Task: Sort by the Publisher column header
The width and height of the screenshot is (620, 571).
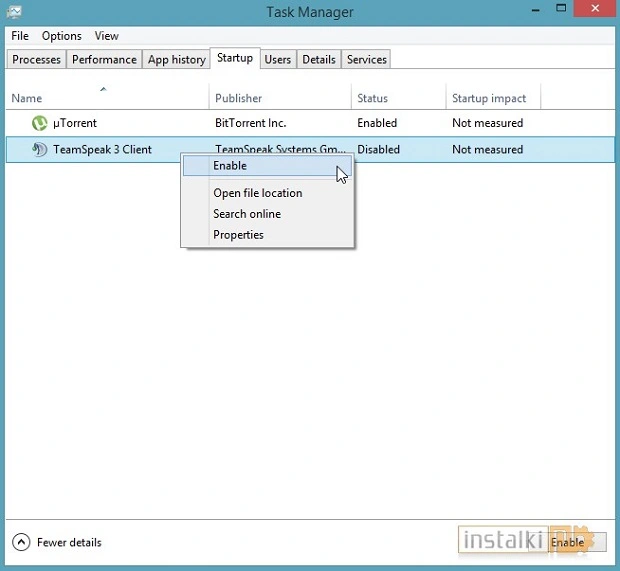Action: (280, 98)
